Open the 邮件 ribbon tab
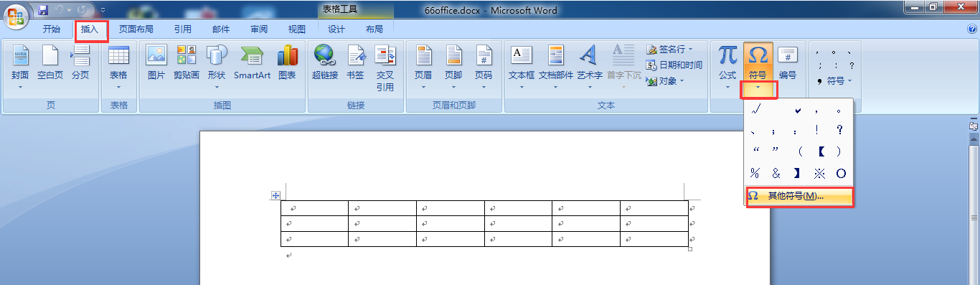 [221, 29]
